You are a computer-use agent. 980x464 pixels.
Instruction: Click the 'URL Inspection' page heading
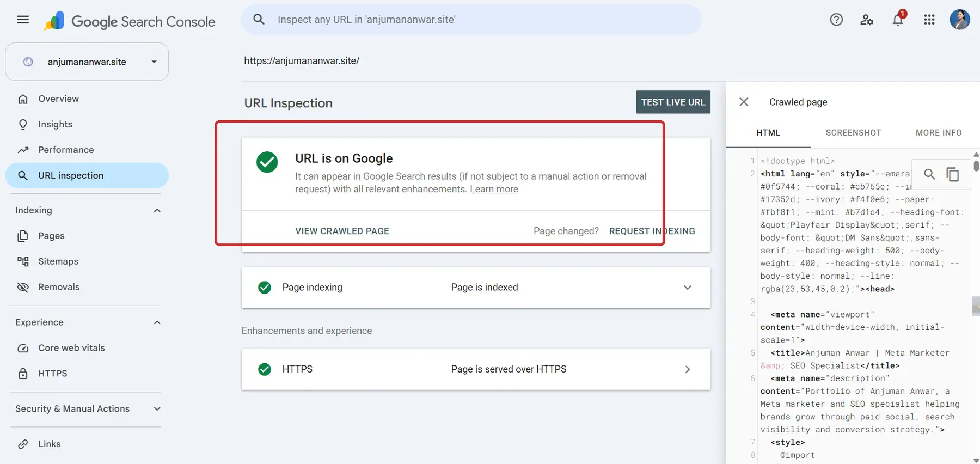[288, 103]
